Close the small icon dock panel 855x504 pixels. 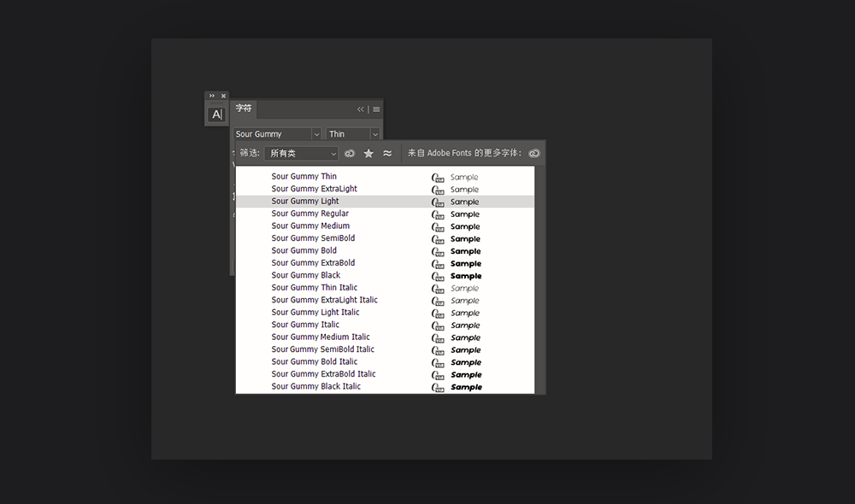point(223,96)
